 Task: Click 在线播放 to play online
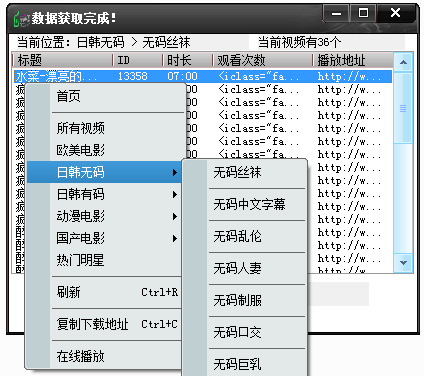(104, 356)
